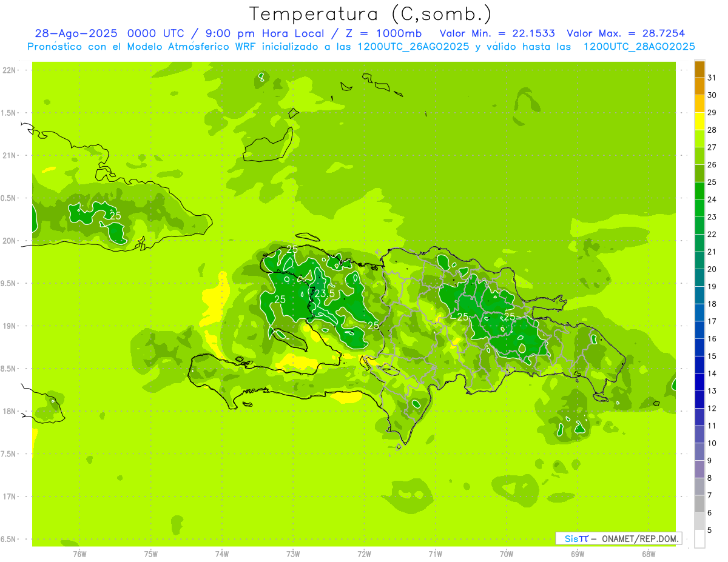Click the color bar swatch between 20 and 21
Viewport: 728px width, 562px height.
[699, 260]
